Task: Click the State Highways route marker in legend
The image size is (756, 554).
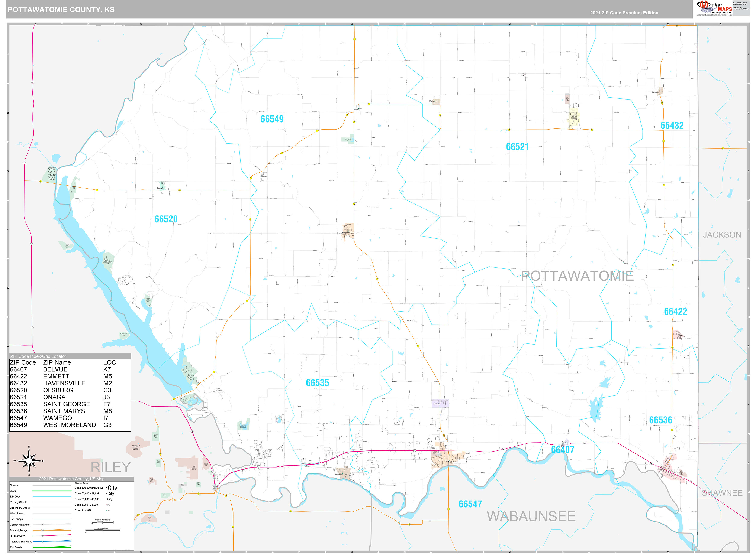Action: 42,530
